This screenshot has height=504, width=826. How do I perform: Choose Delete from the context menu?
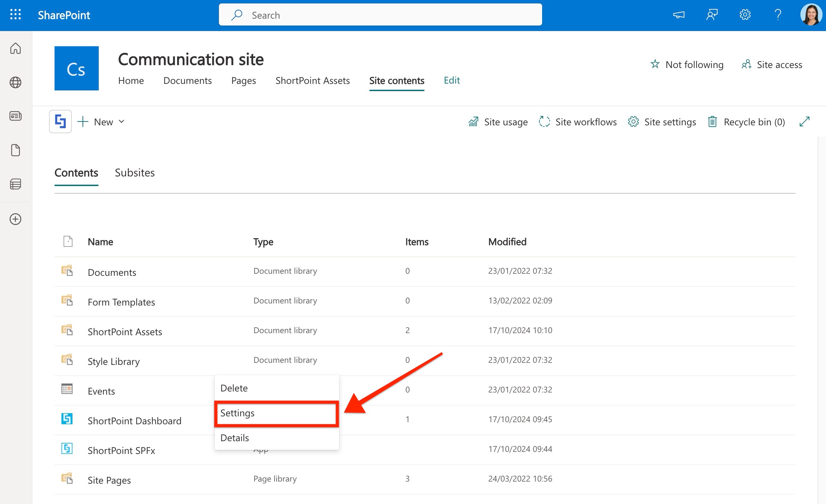click(x=234, y=388)
